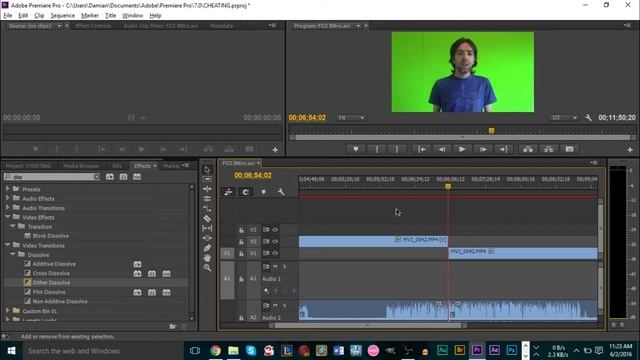The image size is (640, 360).
Task: Select the Rate Stretch tool
Action: pos(207,209)
